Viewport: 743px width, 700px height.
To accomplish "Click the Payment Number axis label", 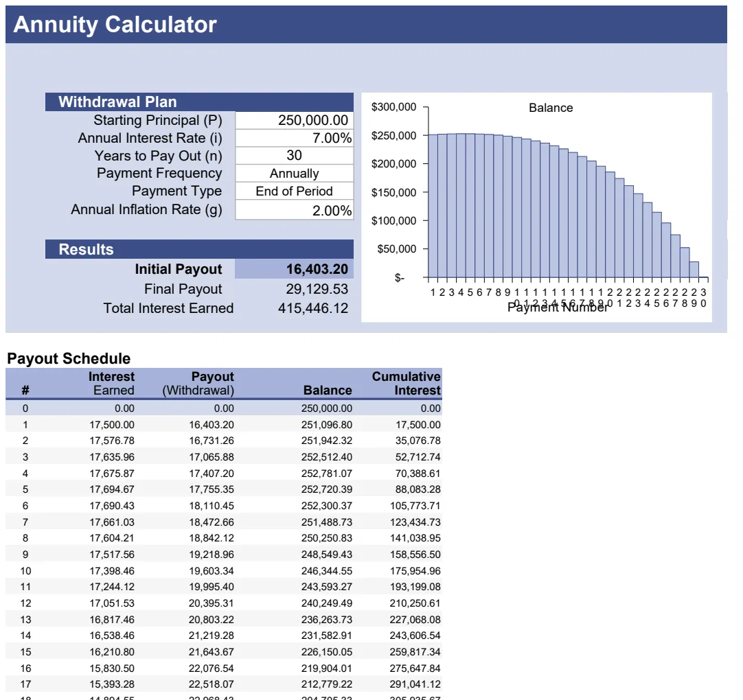I will click(x=558, y=307).
